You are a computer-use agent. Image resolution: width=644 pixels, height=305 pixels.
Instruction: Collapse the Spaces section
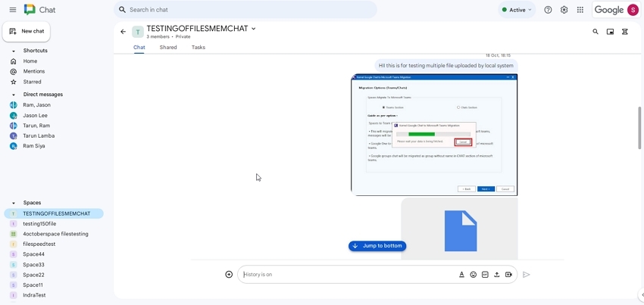(x=13, y=203)
